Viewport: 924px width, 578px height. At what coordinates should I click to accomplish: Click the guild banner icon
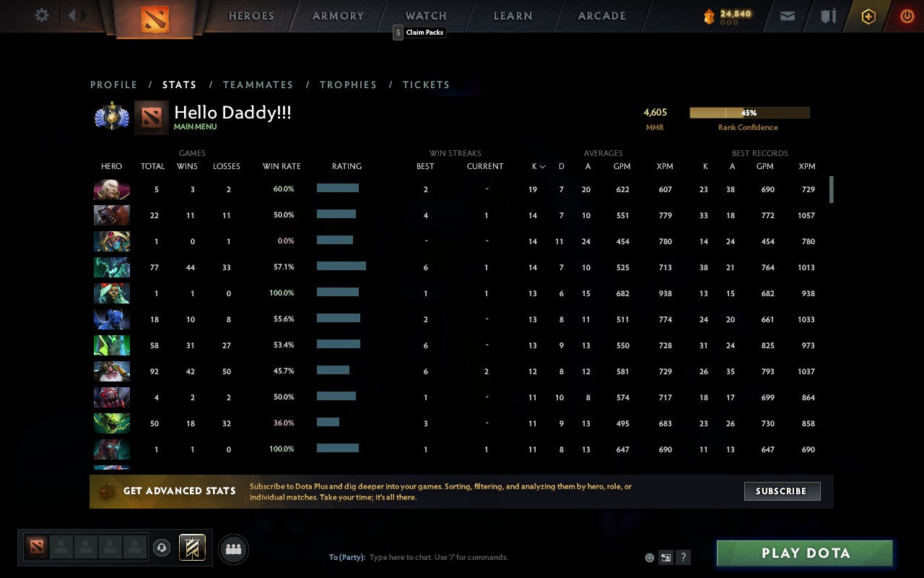point(191,548)
